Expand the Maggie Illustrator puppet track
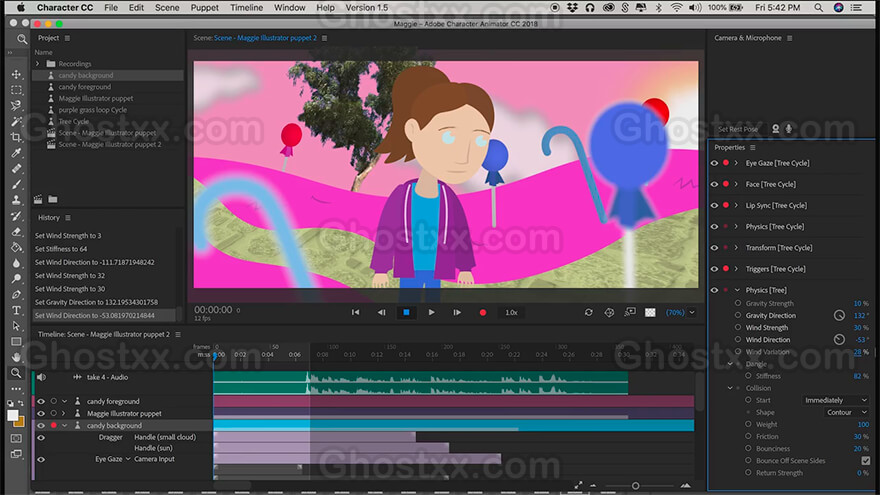 pos(64,414)
